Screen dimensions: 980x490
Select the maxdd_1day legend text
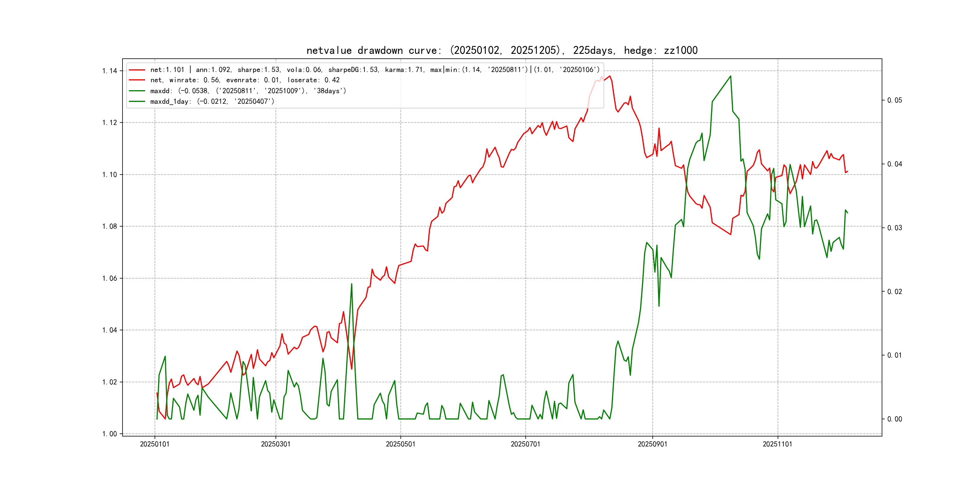click(212, 102)
